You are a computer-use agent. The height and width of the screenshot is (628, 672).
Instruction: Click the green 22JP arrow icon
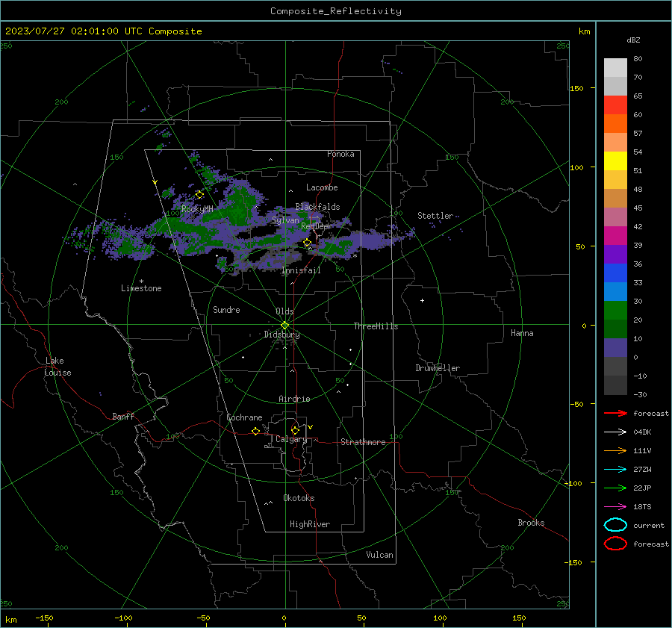pyautogui.click(x=615, y=488)
